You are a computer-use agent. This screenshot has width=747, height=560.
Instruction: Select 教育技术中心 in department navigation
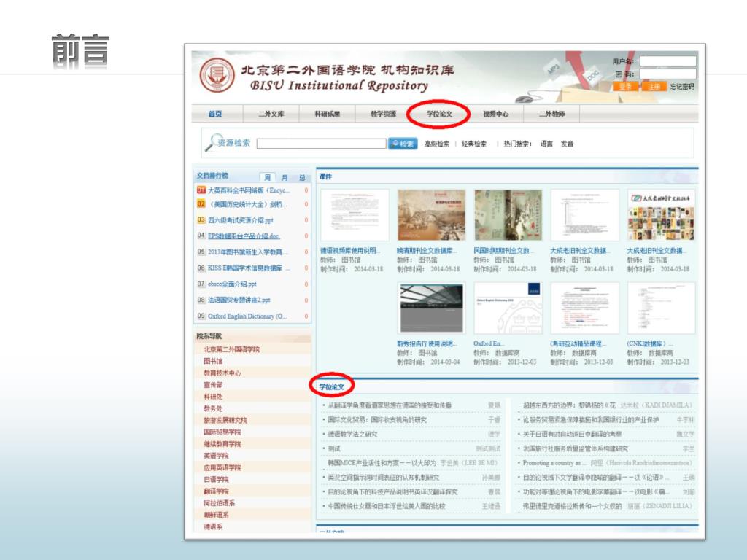click(x=222, y=373)
